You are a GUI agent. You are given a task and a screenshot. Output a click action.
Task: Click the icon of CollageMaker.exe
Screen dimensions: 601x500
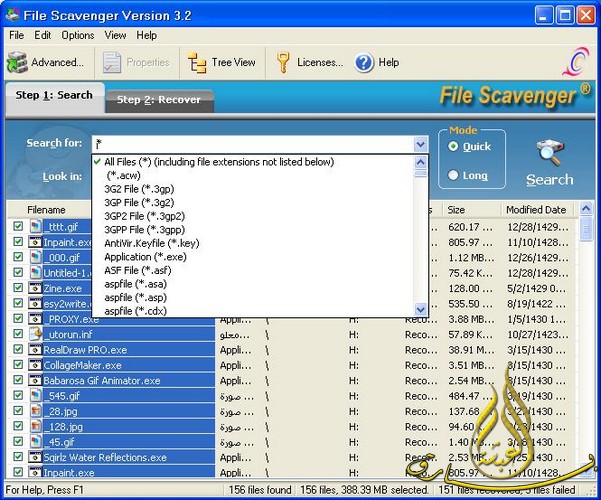pyautogui.click(x=35, y=364)
